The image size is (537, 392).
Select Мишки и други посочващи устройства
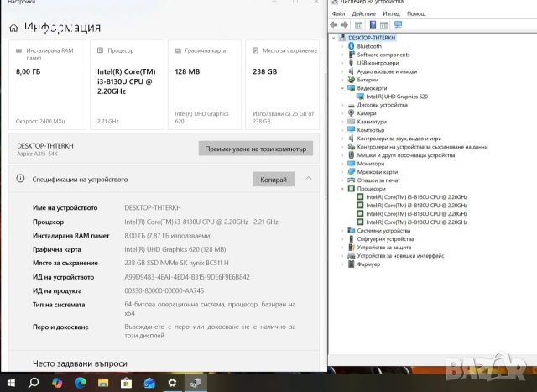pos(406,155)
